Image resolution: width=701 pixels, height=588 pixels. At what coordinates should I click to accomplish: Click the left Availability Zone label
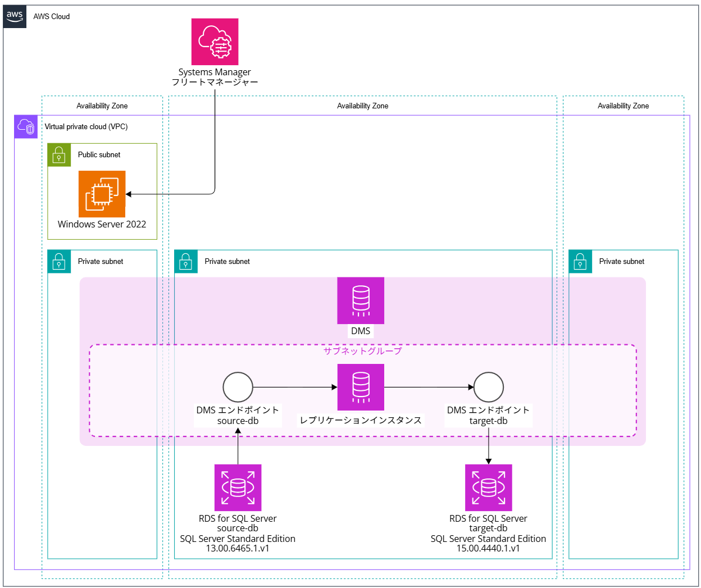102,106
